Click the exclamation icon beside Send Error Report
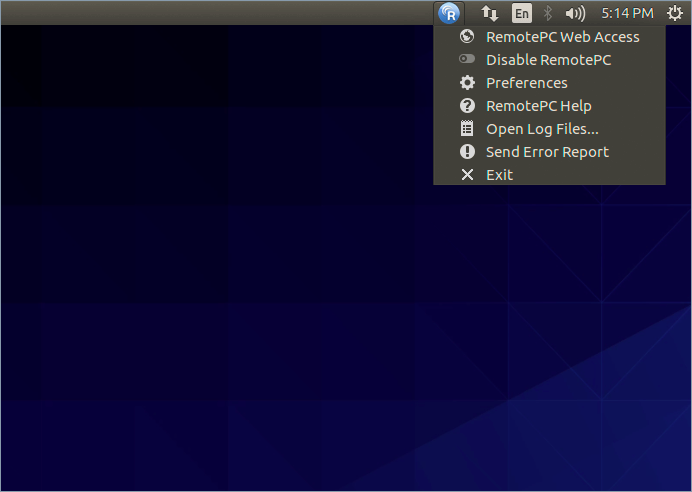 coord(467,152)
